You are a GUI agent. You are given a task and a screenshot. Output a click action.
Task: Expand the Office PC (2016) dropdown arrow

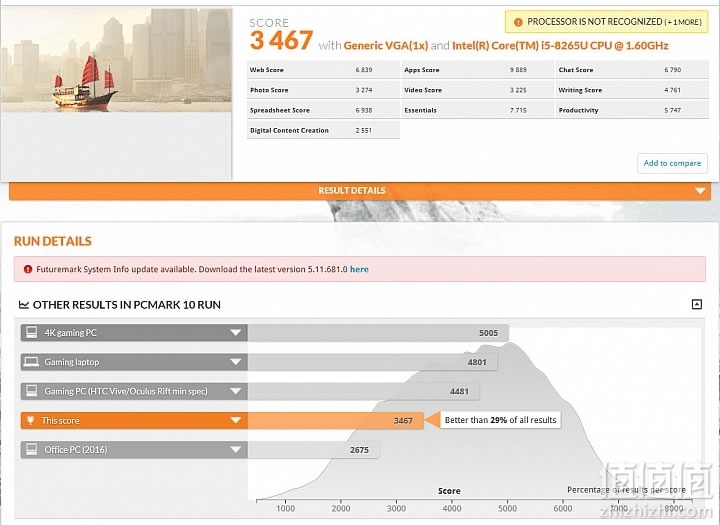(x=236, y=450)
